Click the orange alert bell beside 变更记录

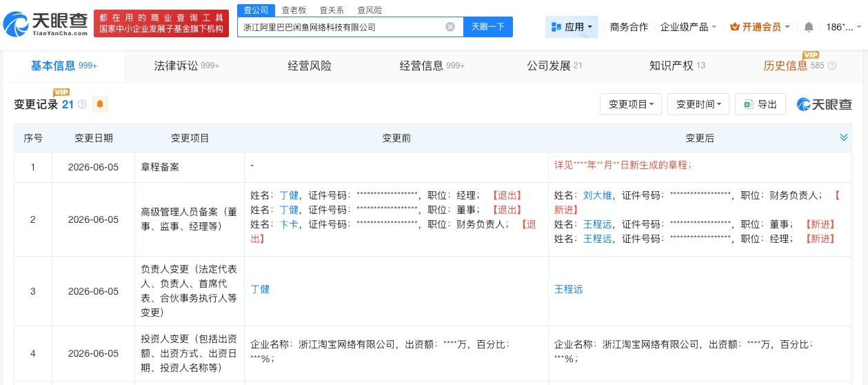coord(100,104)
